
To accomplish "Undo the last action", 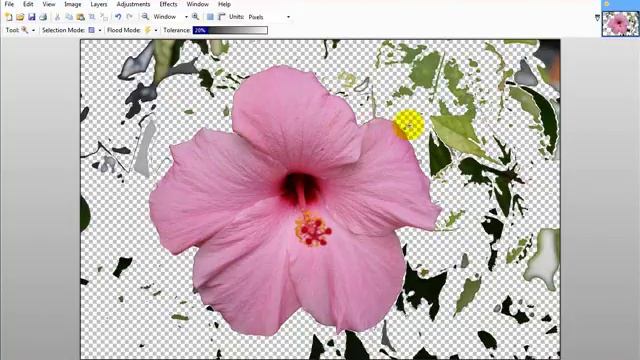I will coord(118,17).
